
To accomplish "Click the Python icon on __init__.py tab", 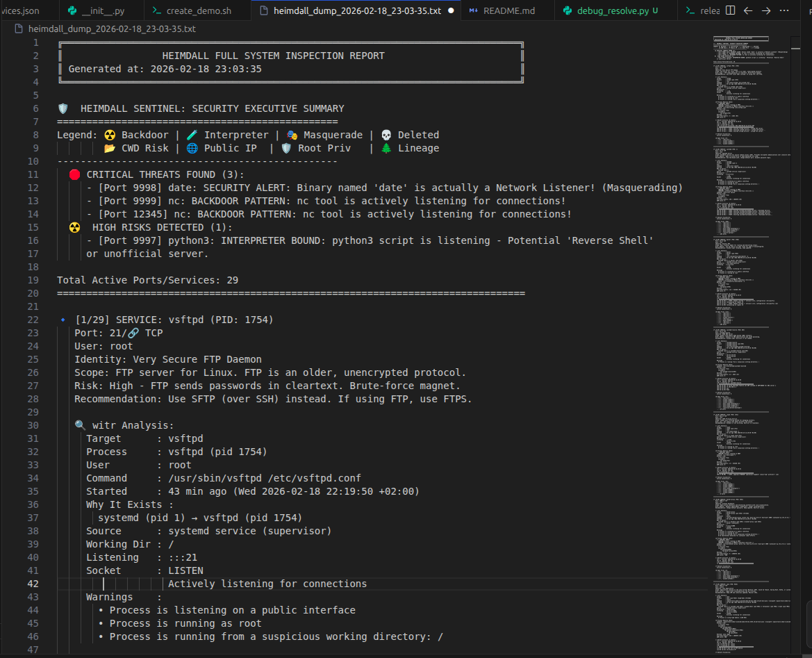I will (72, 11).
